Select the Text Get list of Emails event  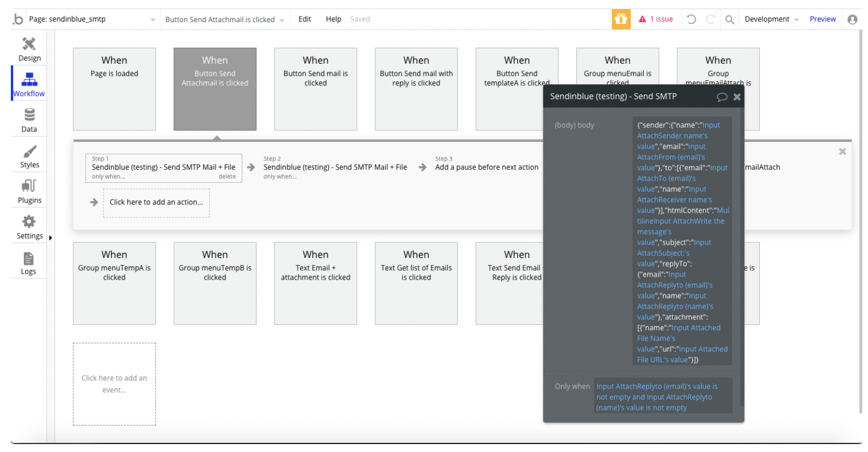[x=416, y=283]
